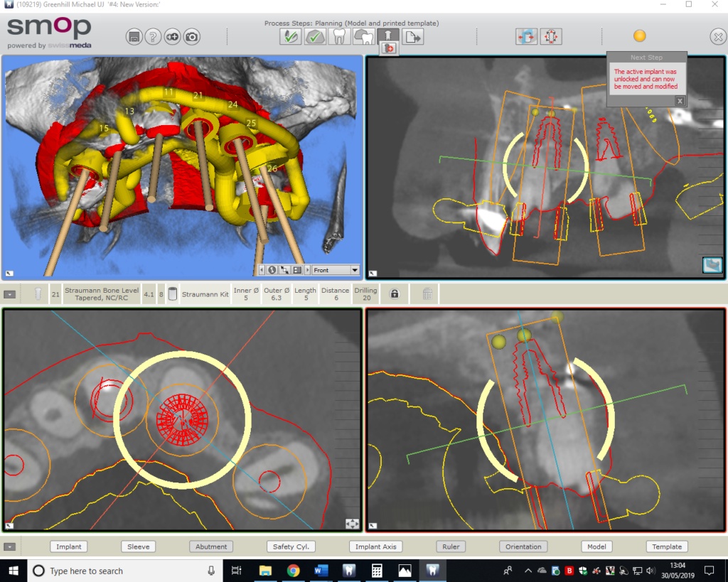Click the blue view icon in panoramic corner
This screenshot has height=582, width=728.
(712, 265)
